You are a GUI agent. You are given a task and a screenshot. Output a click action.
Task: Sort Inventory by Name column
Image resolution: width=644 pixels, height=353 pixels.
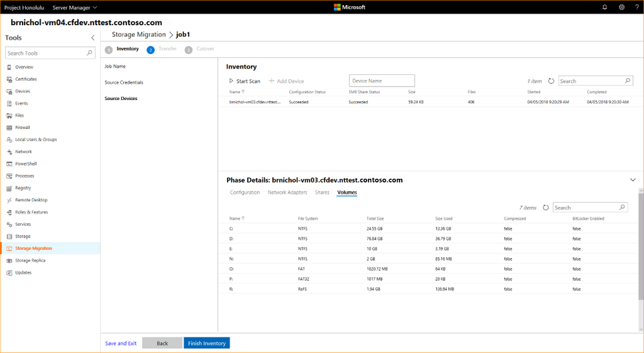click(237, 92)
